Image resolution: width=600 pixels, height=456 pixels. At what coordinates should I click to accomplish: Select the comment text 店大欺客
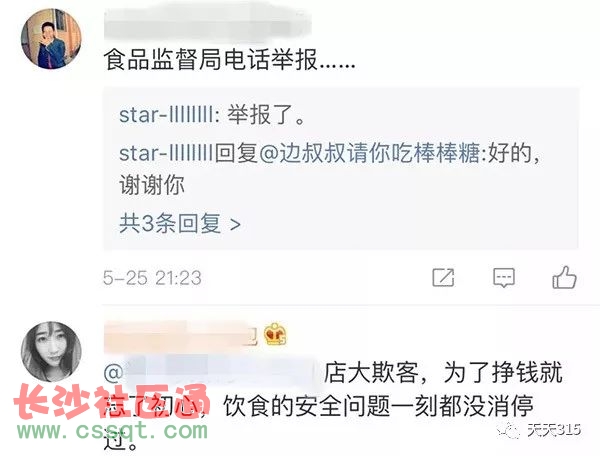[371, 372]
